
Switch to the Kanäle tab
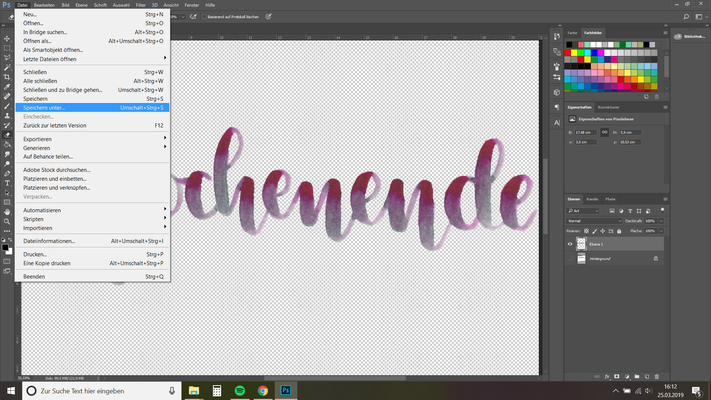592,199
